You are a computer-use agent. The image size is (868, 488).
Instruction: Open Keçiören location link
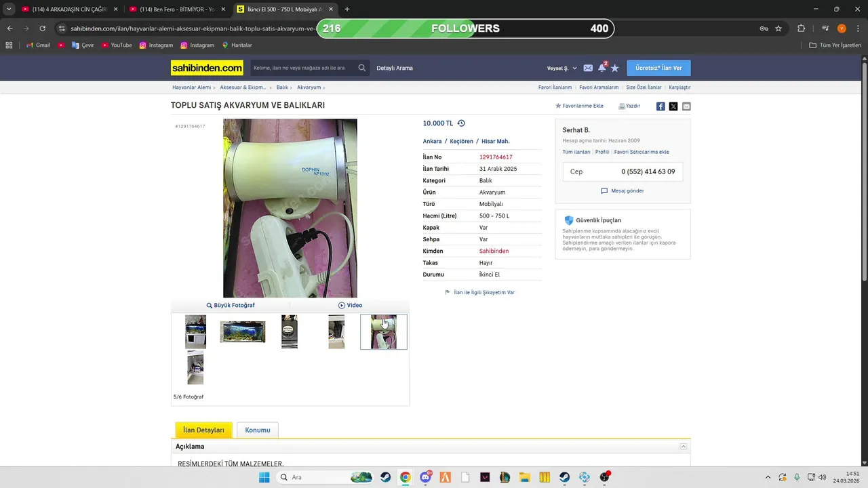(x=461, y=141)
